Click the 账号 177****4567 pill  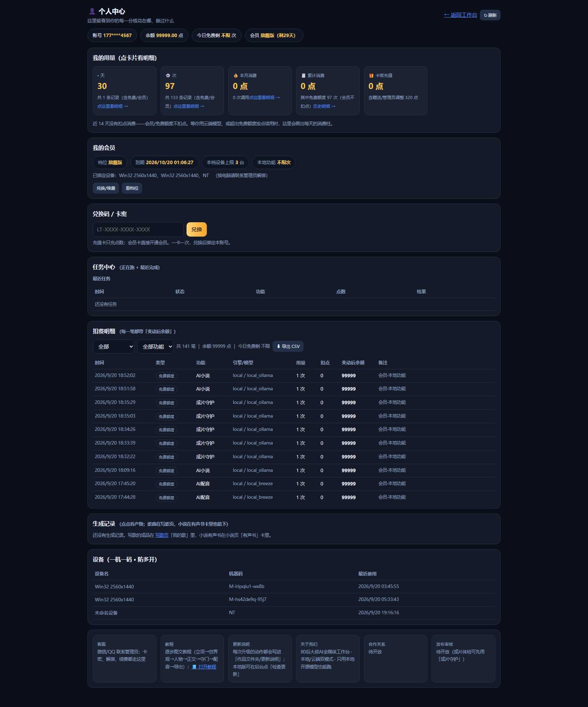pyautogui.click(x=112, y=35)
